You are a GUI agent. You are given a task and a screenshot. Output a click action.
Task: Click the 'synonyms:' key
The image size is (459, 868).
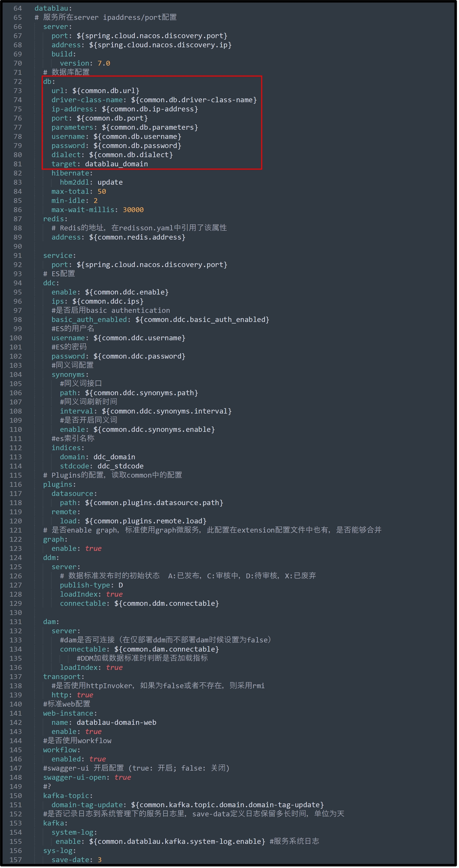click(70, 375)
